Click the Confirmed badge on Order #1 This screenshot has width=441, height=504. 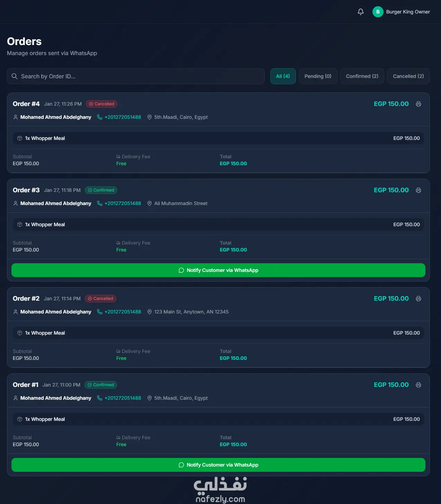click(101, 385)
